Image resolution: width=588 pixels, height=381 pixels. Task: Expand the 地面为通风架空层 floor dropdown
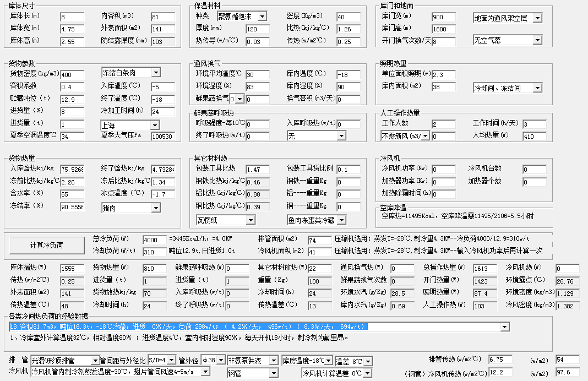tap(537, 18)
